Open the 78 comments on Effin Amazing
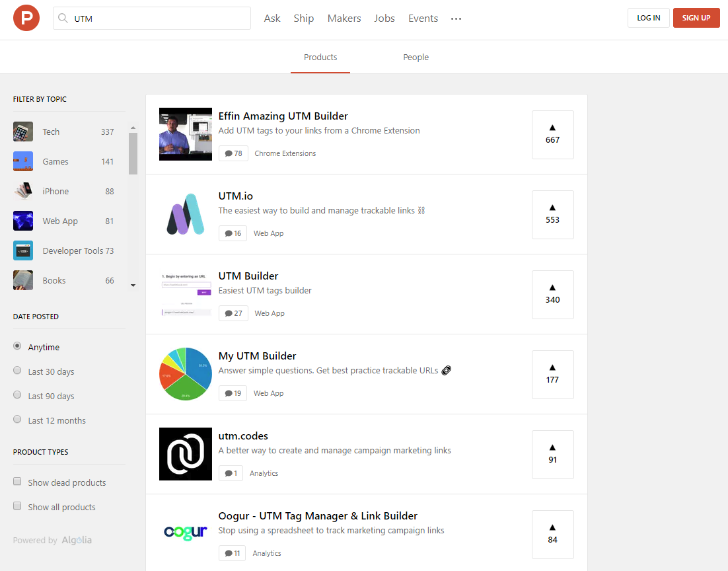This screenshot has width=728, height=571. click(x=233, y=153)
